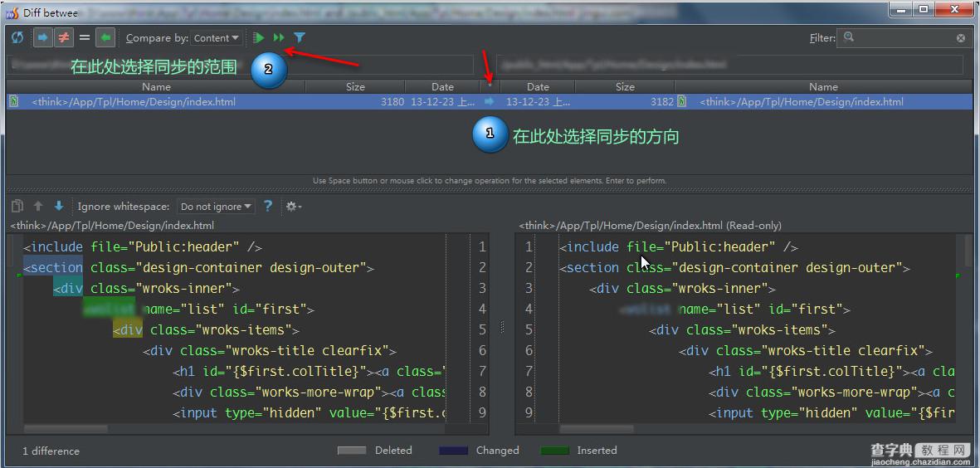Select the left index.html file name in table
Screen dimensions: 980x468
pos(134,102)
